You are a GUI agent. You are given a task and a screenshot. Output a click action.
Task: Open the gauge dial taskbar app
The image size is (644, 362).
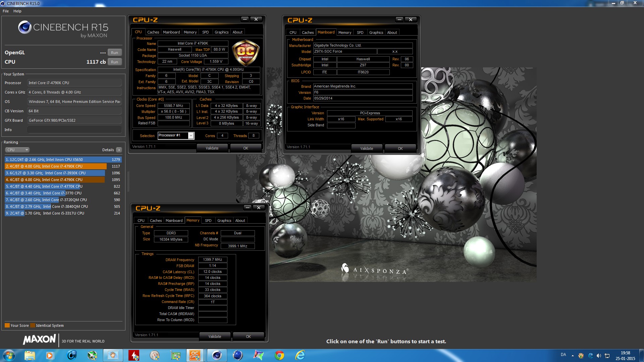155,355
